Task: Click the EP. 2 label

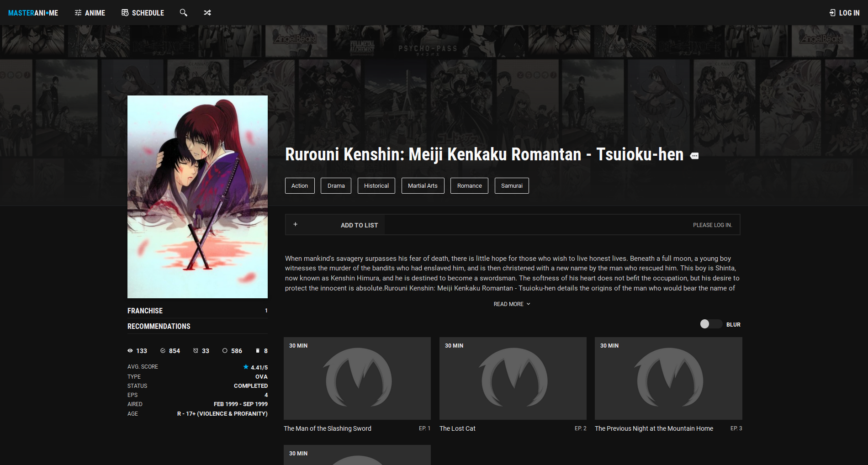Action: [x=580, y=428]
